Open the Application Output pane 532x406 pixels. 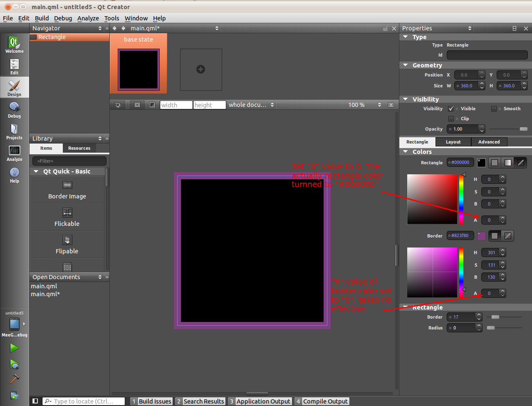(263, 401)
